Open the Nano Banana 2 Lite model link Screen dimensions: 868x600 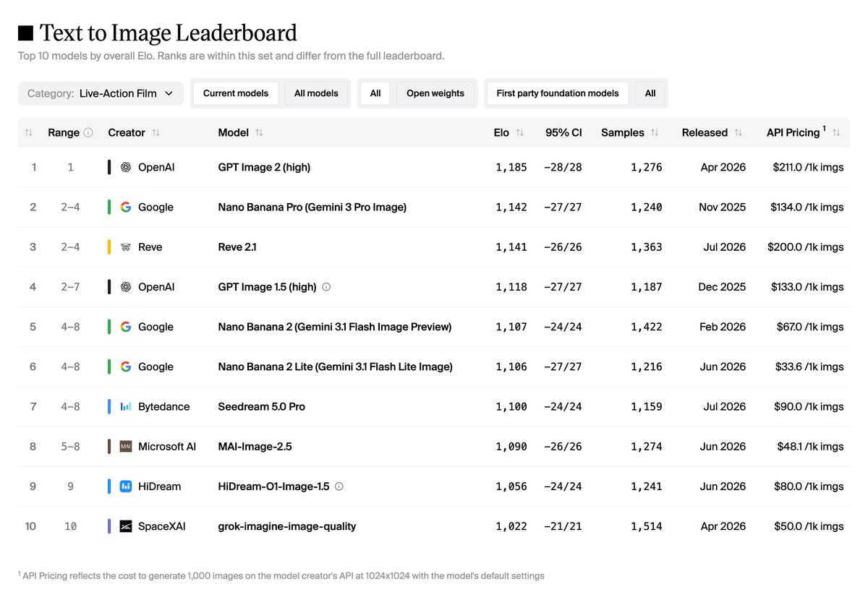pos(335,367)
